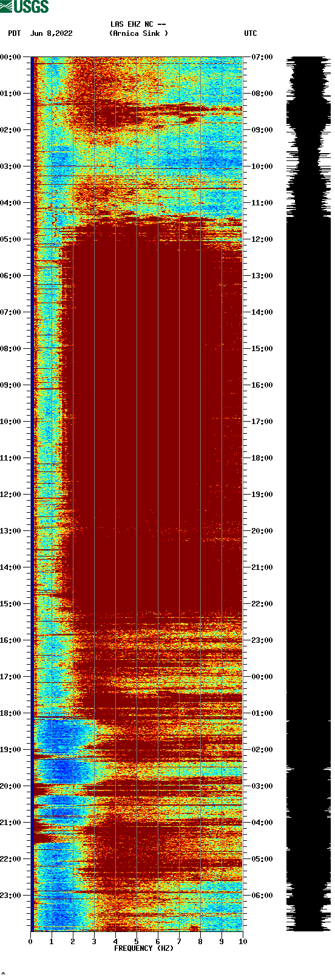Click the spectrogram heatmap plot
The image size is (335, 980).
click(137, 494)
